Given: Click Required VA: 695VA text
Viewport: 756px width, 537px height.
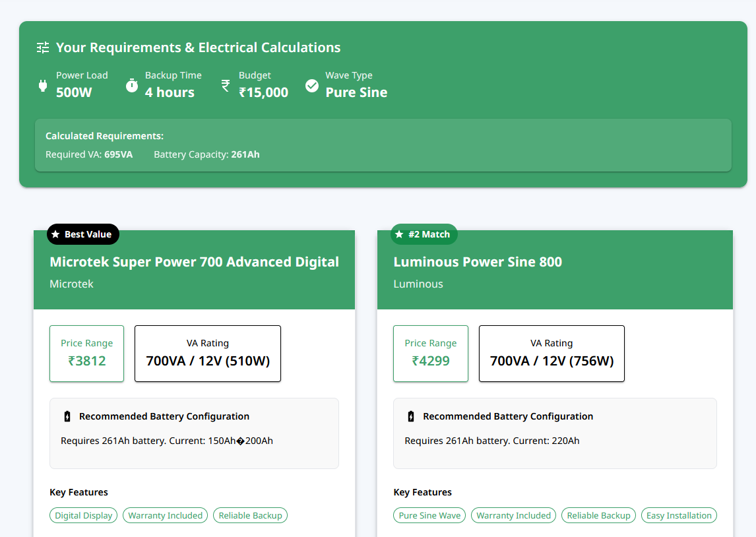Looking at the screenshot, I should pyautogui.click(x=89, y=154).
